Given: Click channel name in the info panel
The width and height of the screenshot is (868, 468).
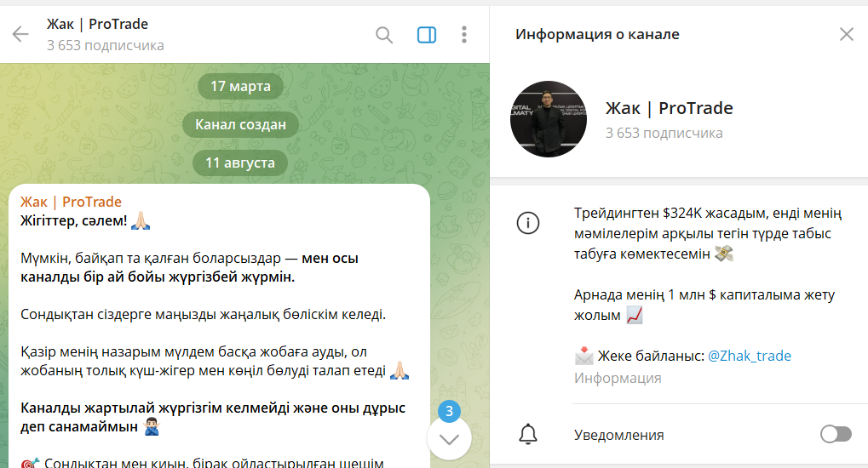Looking at the screenshot, I should pos(670,108).
